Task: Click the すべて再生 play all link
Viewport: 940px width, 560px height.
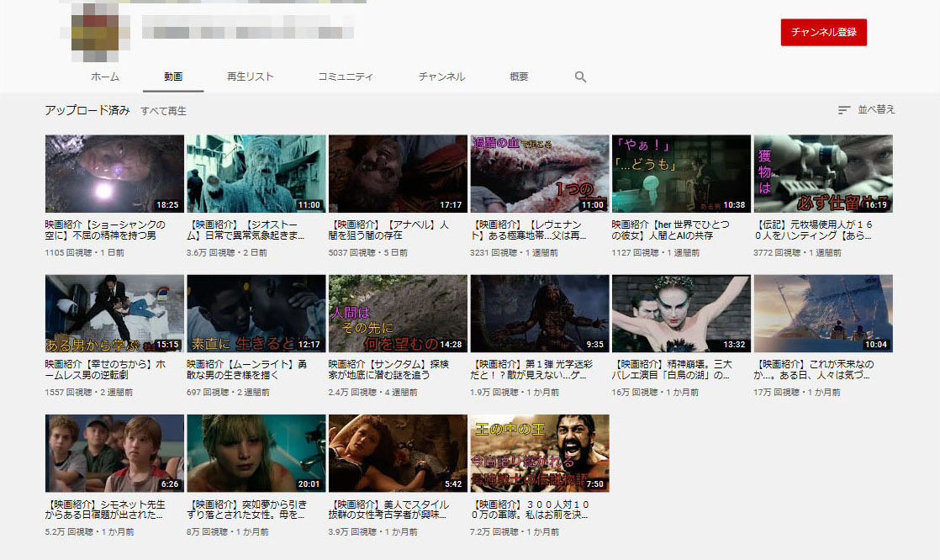Action: (x=163, y=111)
